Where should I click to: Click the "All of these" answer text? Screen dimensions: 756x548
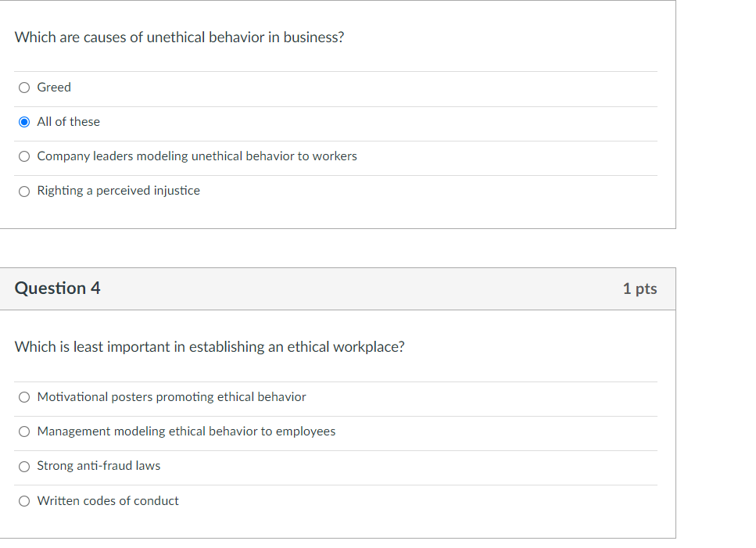68,121
